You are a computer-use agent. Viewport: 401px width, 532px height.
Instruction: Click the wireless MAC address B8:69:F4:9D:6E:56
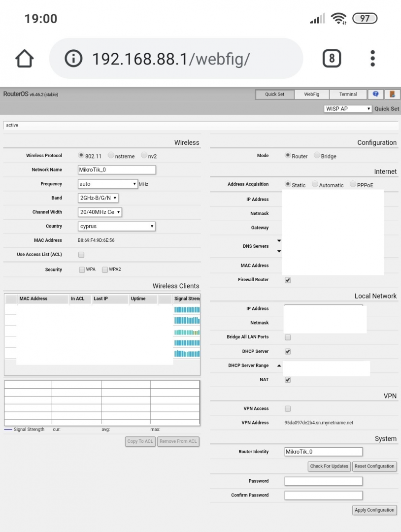point(96,240)
